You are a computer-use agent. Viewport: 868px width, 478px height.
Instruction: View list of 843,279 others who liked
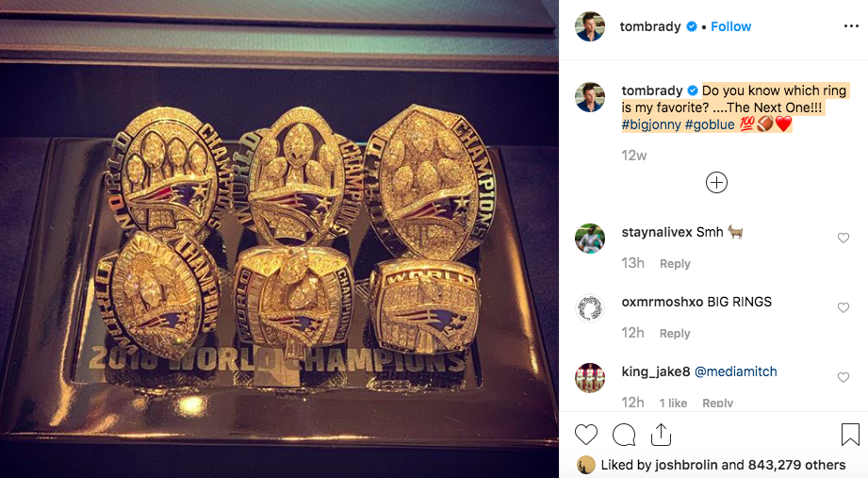(797, 465)
